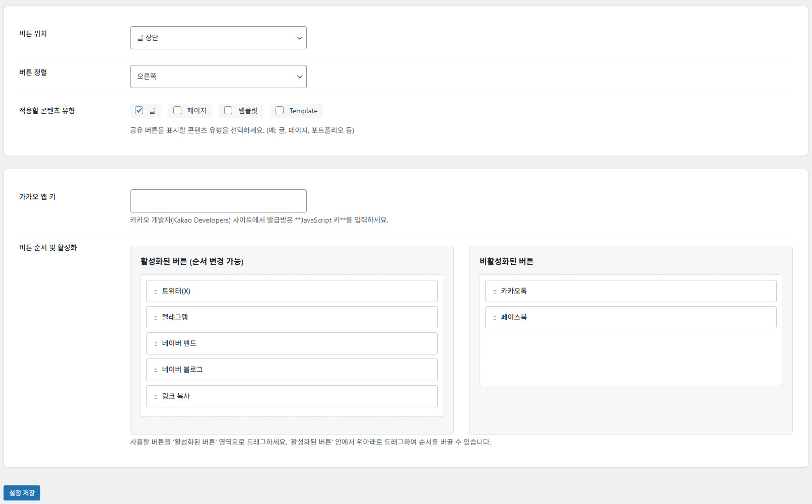Open the 버튼 위치 dropdown showing 글 상단
812x504 pixels.
click(x=218, y=38)
